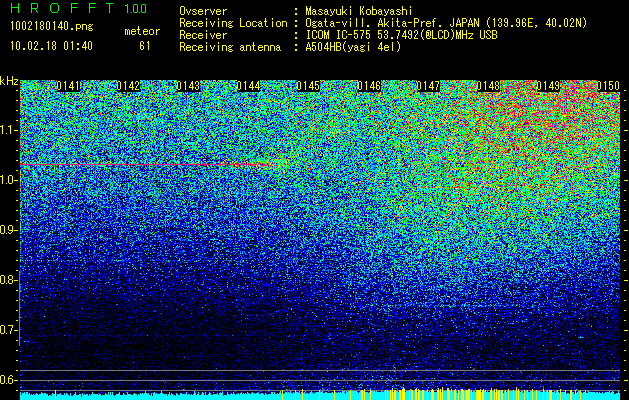Click the ICOM IC-575 53.7492 receiver text
The width and height of the screenshot is (629, 400).
click(x=401, y=35)
